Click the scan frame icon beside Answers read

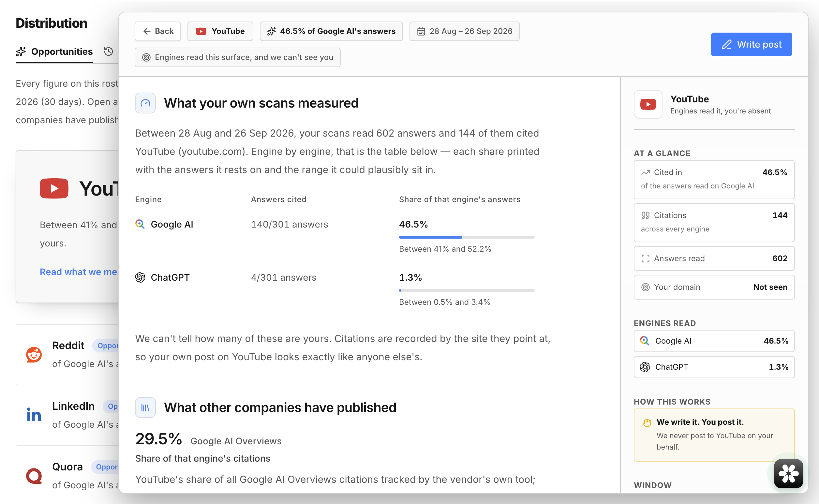(x=645, y=258)
